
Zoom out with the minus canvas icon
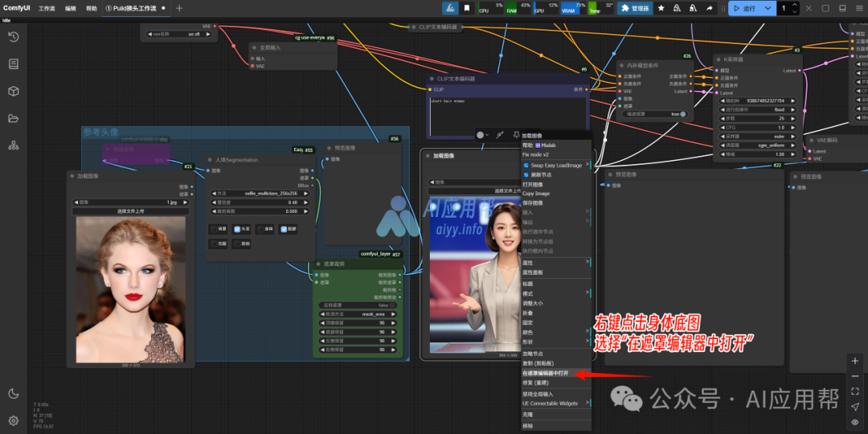(x=854, y=376)
